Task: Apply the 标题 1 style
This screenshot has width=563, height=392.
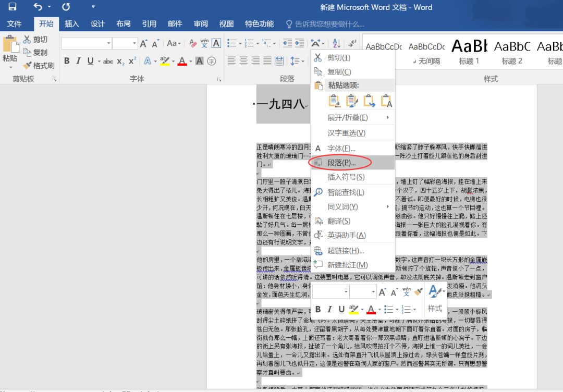Action: tap(469, 53)
